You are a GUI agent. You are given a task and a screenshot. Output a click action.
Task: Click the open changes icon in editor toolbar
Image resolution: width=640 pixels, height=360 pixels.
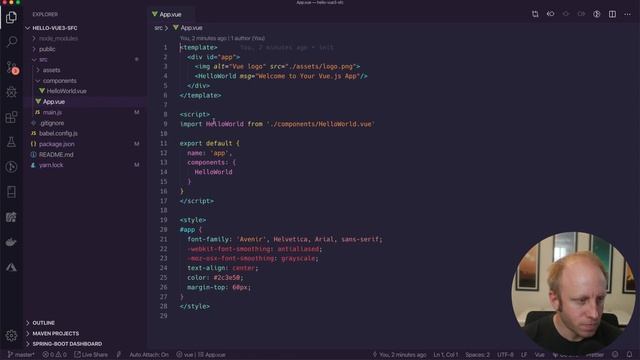535,14
